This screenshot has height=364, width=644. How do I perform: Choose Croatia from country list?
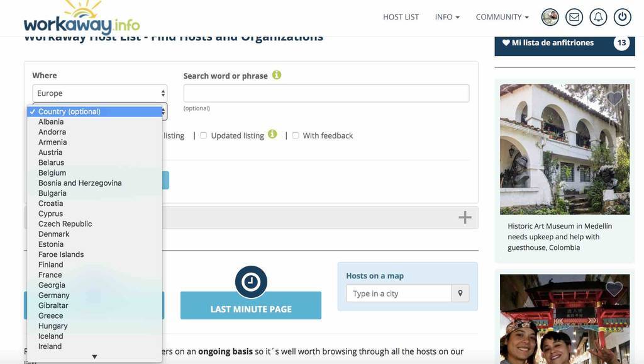coord(94,203)
